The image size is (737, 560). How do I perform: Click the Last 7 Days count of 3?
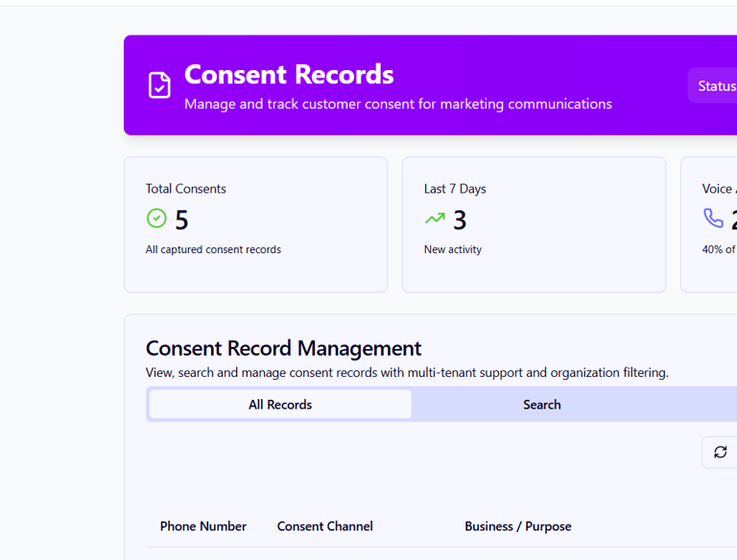(x=460, y=221)
